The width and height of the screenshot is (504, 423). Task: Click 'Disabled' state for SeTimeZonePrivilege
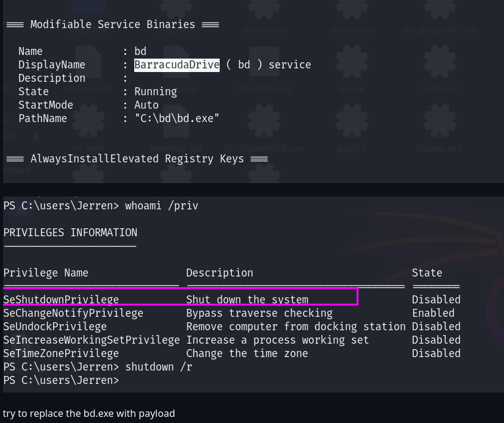[x=436, y=353]
